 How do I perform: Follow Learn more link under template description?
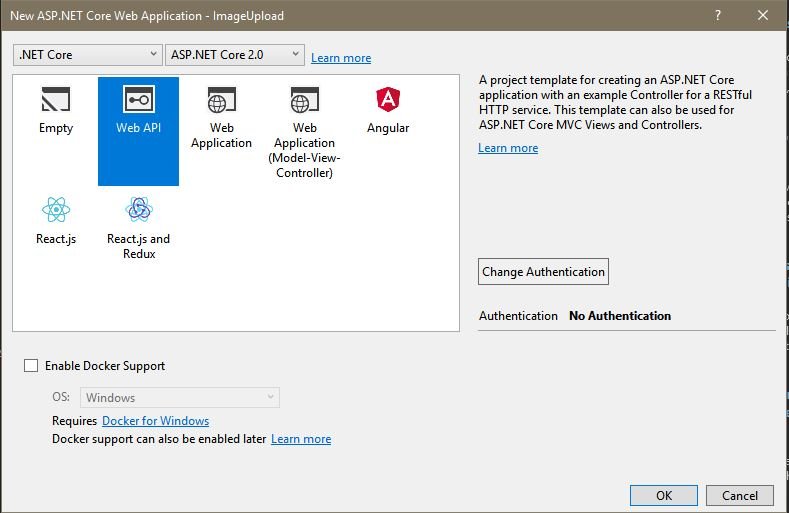[x=508, y=148]
